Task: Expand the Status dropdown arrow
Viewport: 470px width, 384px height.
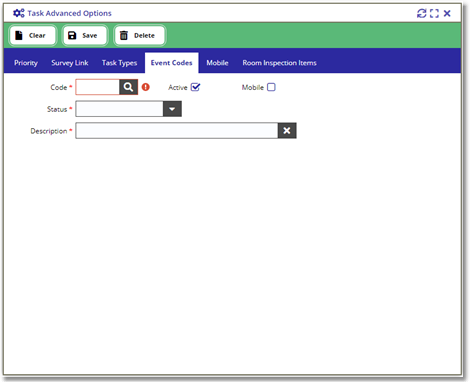Action: coord(172,109)
